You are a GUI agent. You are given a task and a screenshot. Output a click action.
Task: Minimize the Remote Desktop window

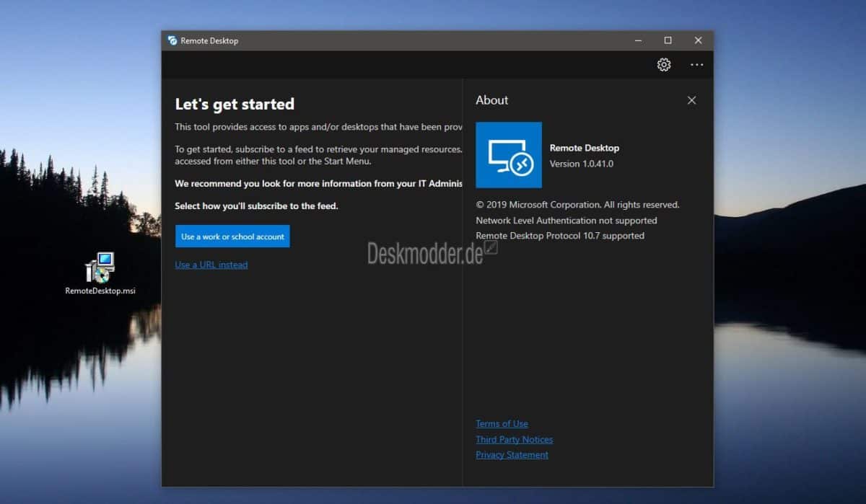click(x=638, y=40)
